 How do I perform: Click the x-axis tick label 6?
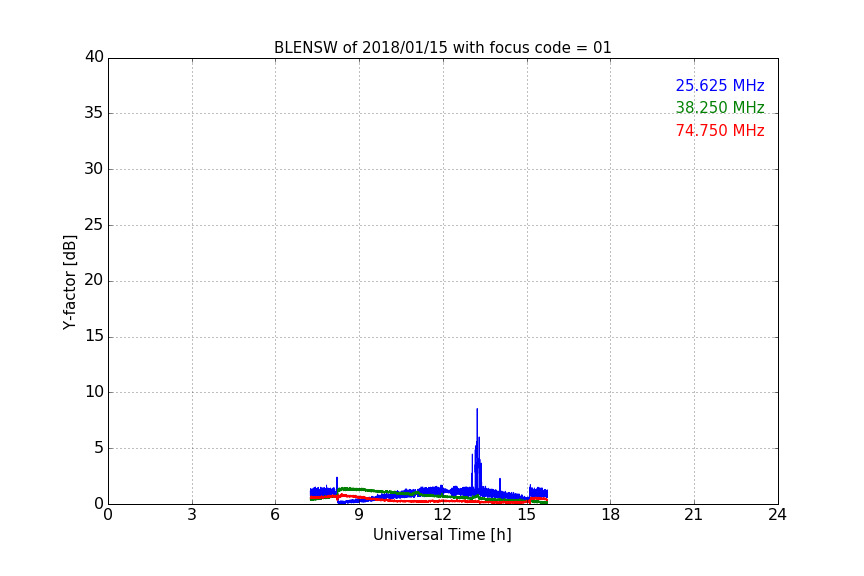(x=276, y=515)
